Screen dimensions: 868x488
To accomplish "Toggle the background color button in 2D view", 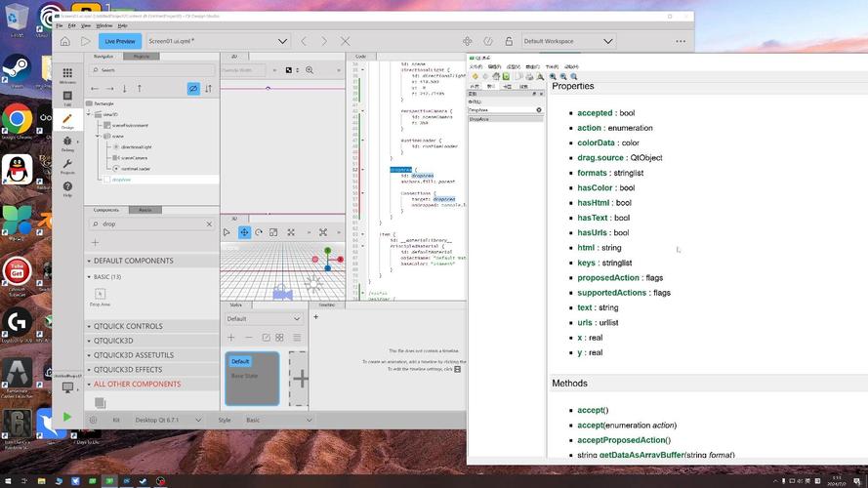I will pyautogui.click(x=288, y=70).
